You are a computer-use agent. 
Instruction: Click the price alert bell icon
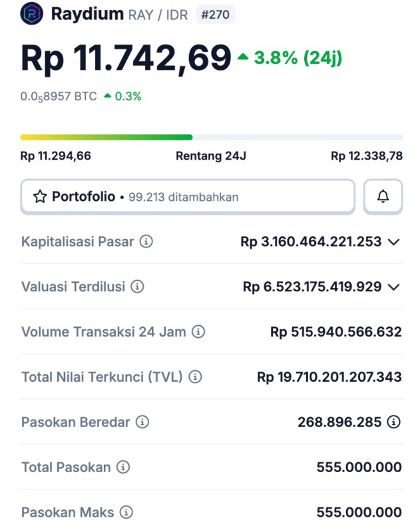383,196
